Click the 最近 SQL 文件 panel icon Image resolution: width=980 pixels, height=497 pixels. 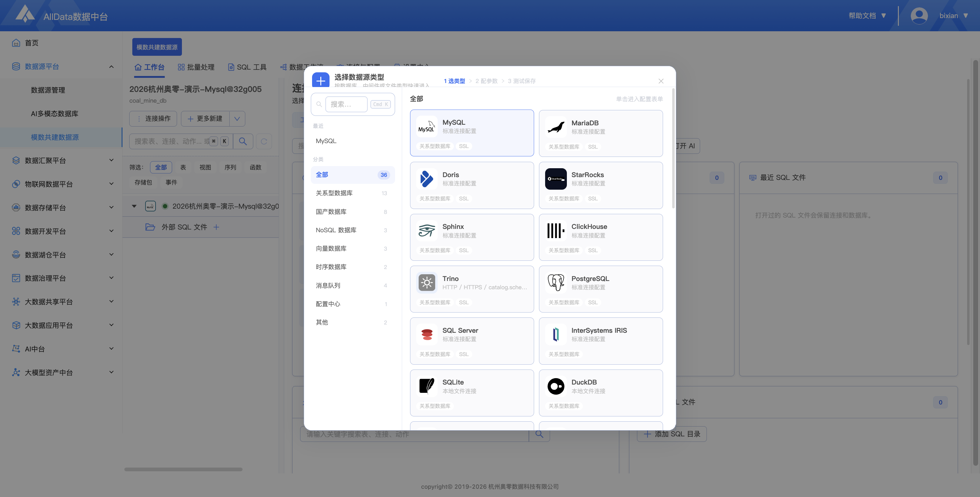tap(752, 178)
